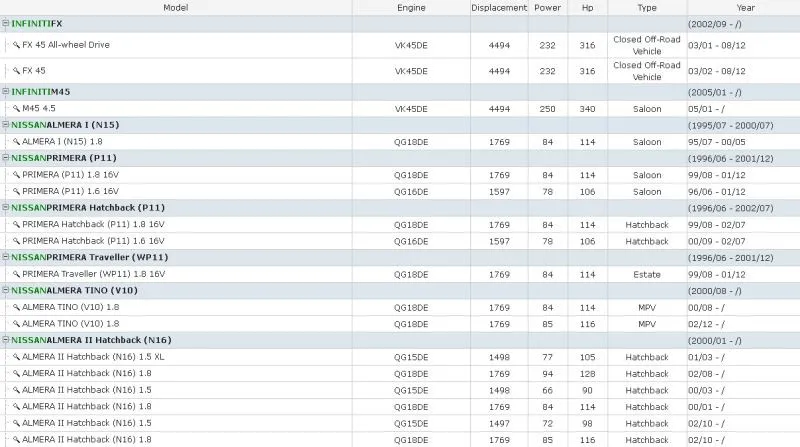Viewport: 800px width, 447px height.
Task: Click magnifier icon beside ALMERA II Hatchback 1.5 XL
Action: pyautogui.click(x=16, y=357)
